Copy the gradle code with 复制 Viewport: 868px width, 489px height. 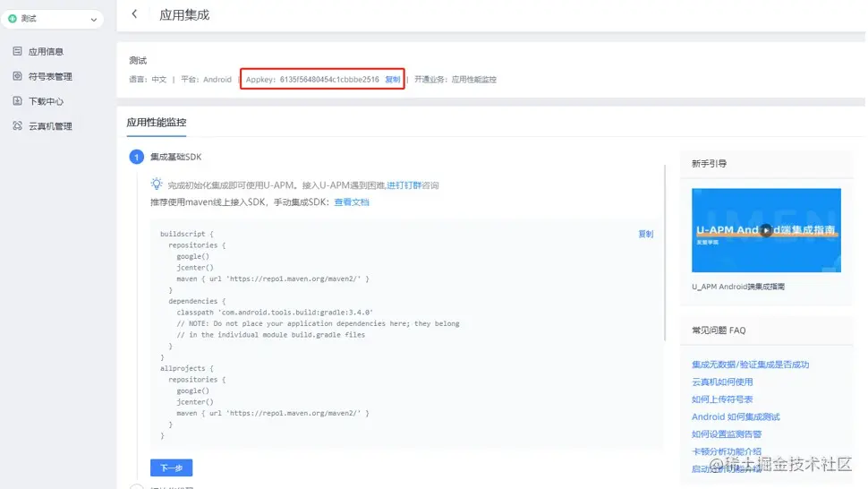coord(645,234)
